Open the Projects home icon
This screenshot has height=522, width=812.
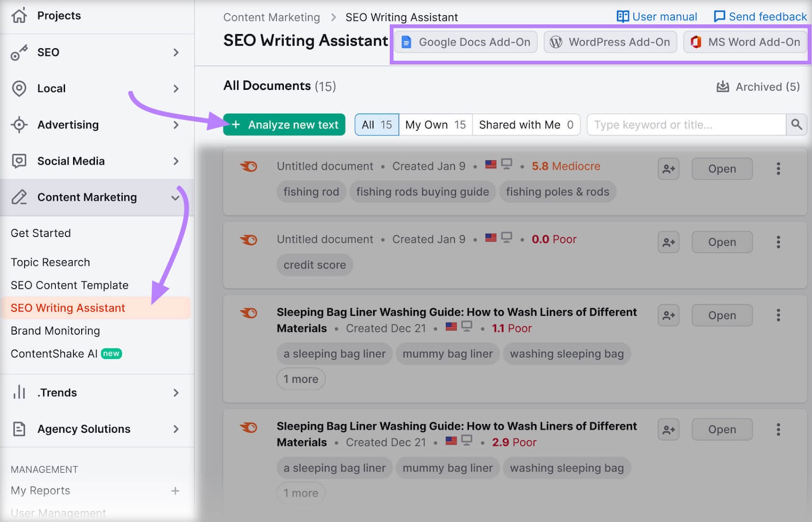(x=19, y=15)
